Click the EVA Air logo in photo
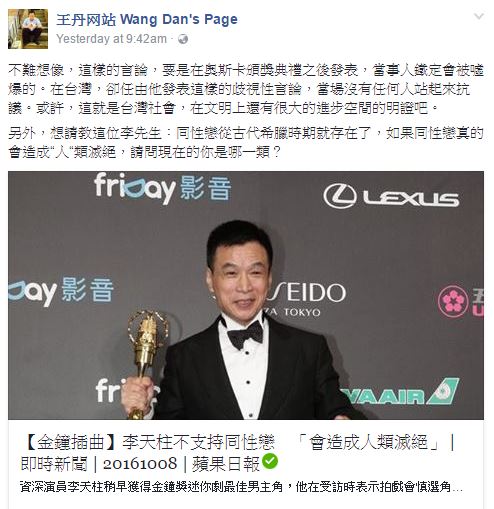 (x=400, y=392)
